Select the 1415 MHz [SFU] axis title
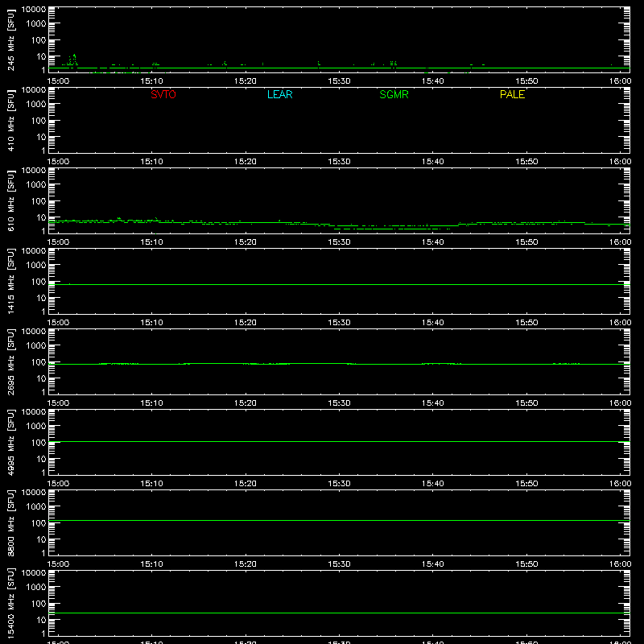The width and height of the screenshot is (644, 644). pos(10,281)
